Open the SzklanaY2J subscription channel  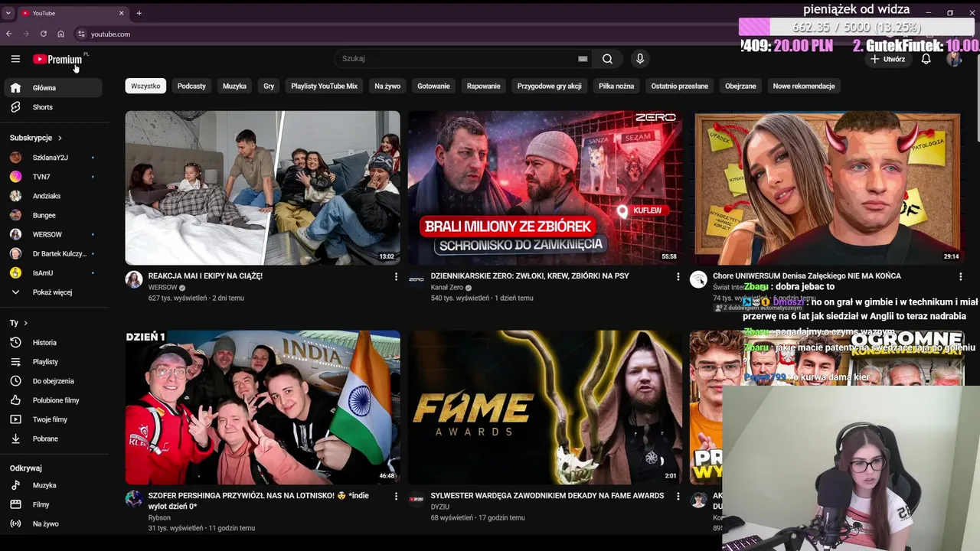coord(52,158)
